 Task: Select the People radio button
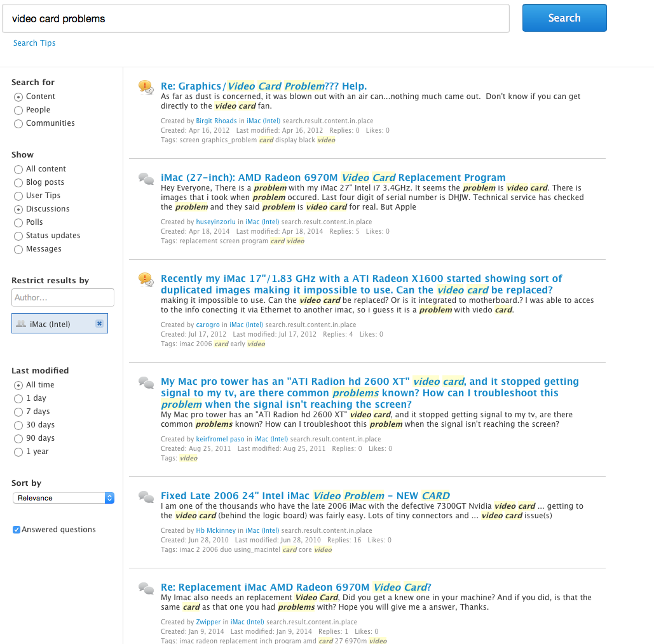tap(18, 110)
